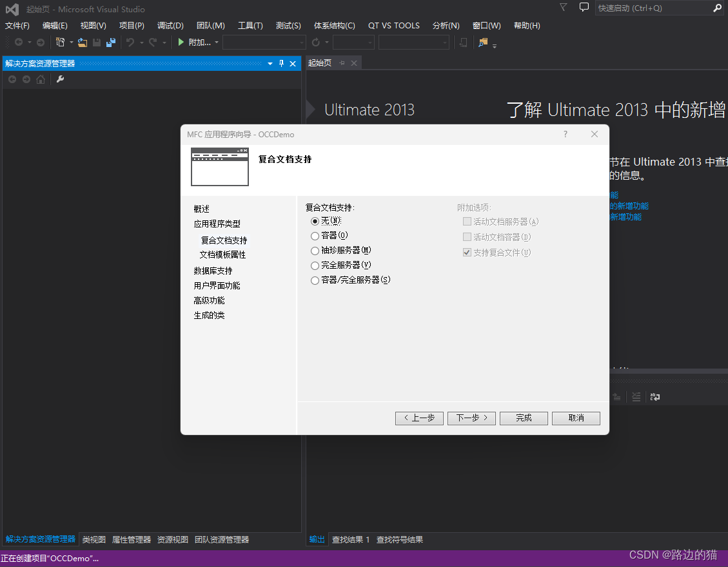This screenshot has width=728, height=567.
Task: Click the Solution Explorer Forward icon
Action: coord(26,79)
